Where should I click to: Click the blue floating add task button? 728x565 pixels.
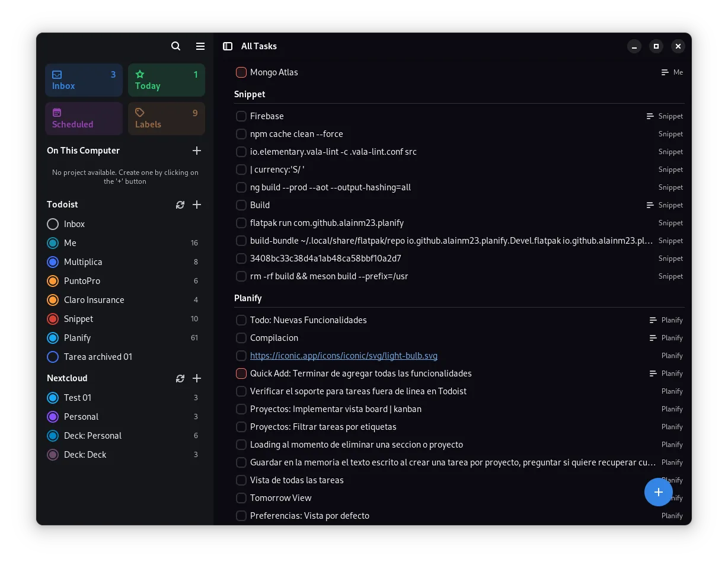pos(658,492)
